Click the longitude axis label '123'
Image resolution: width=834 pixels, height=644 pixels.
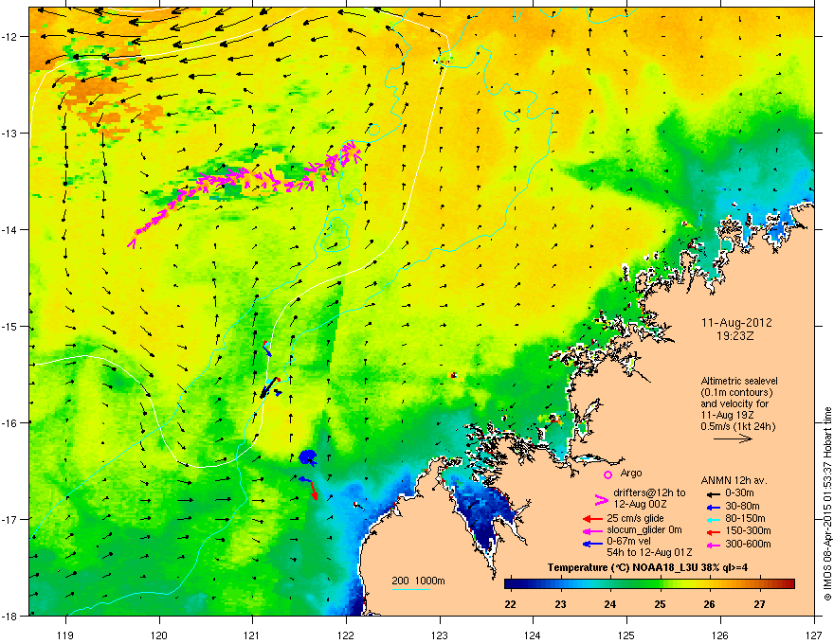[440, 635]
